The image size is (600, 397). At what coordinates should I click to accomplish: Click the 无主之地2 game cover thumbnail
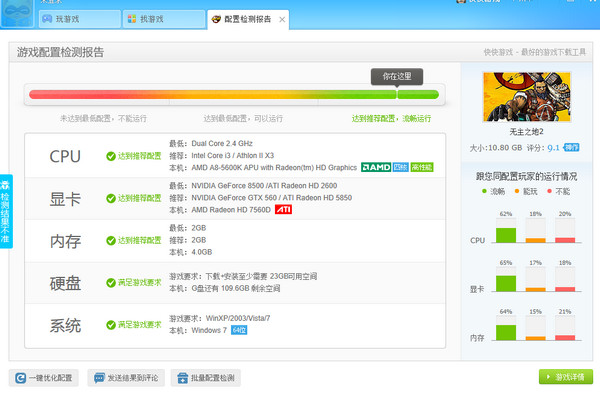[x=527, y=97]
